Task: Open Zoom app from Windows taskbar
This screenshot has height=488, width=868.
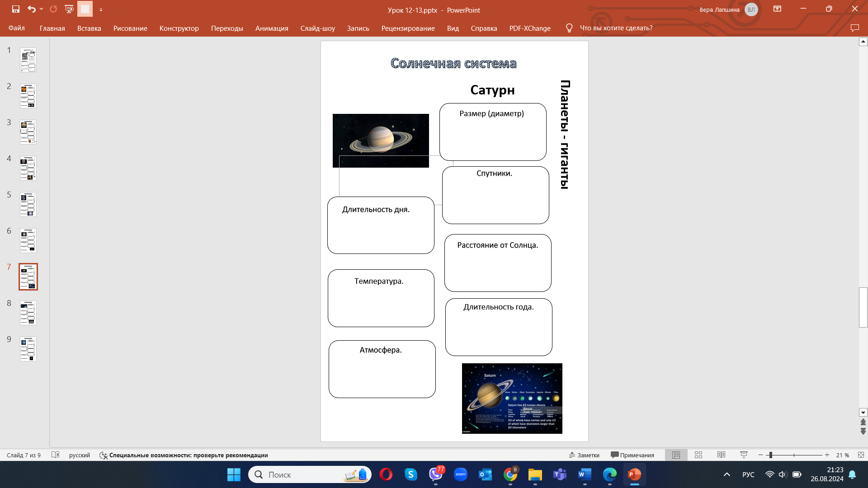Action: coord(460,474)
